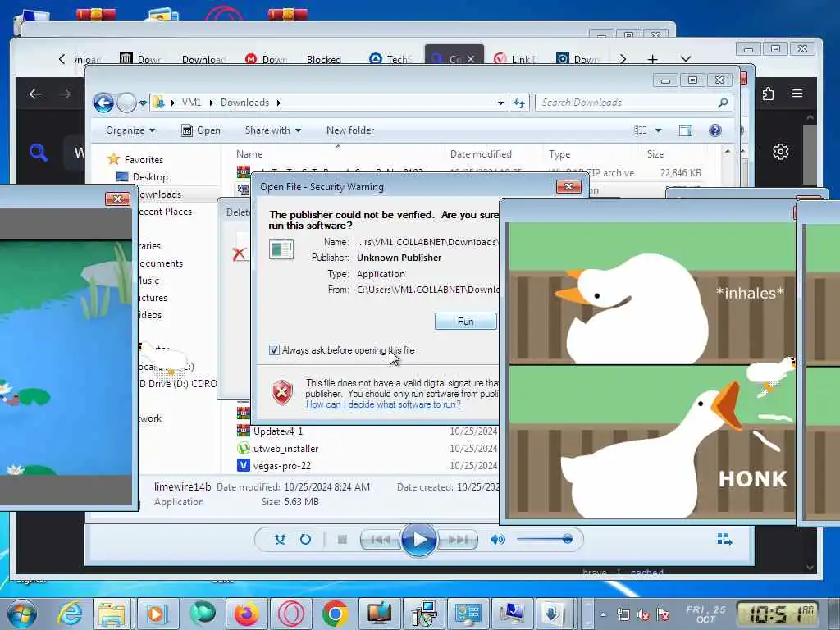840x630 pixels.
Task: Select the Updatev4_1 file
Action: pyautogui.click(x=278, y=431)
